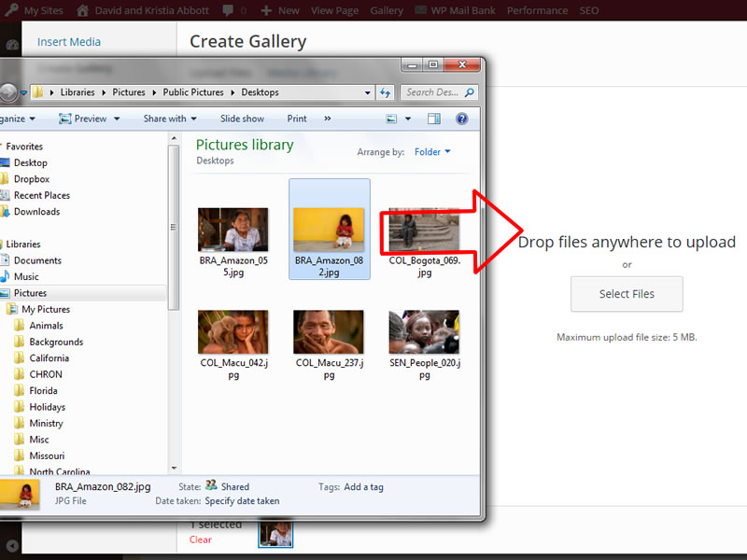Viewport: 747px width, 560px height.
Task: Open the Arrange by Folder dropdown
Action: tap(432, 152)
